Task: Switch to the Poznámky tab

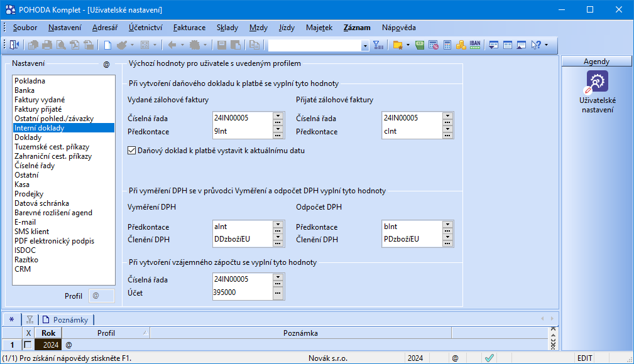Action: 66,320
